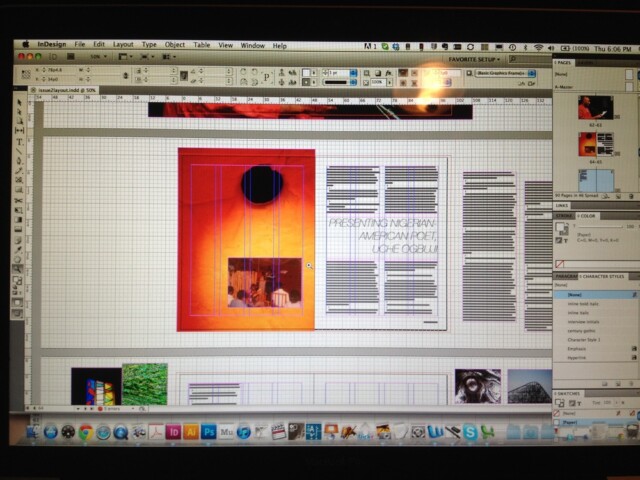Viewport: 640px width, 480px height.
Task: Open the Arrange Documents dropdown
Action: pos(169,57)
